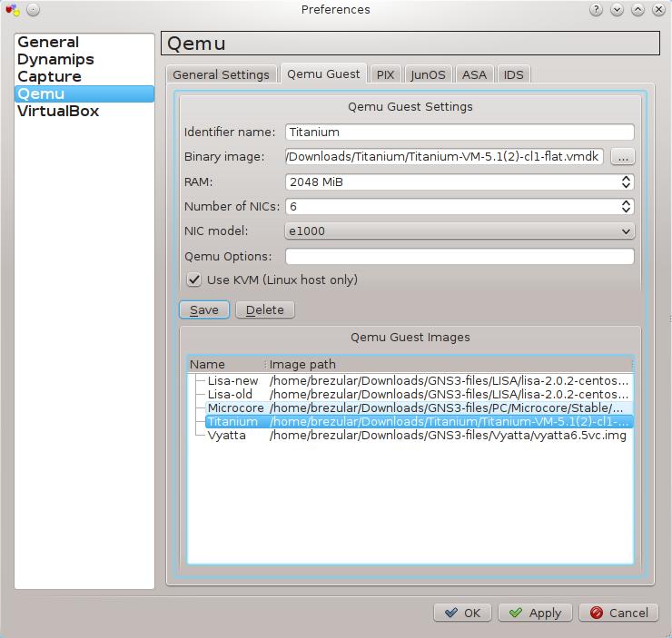Click the Binary image path field
672x638 pixels.
(x=444, y=157)
